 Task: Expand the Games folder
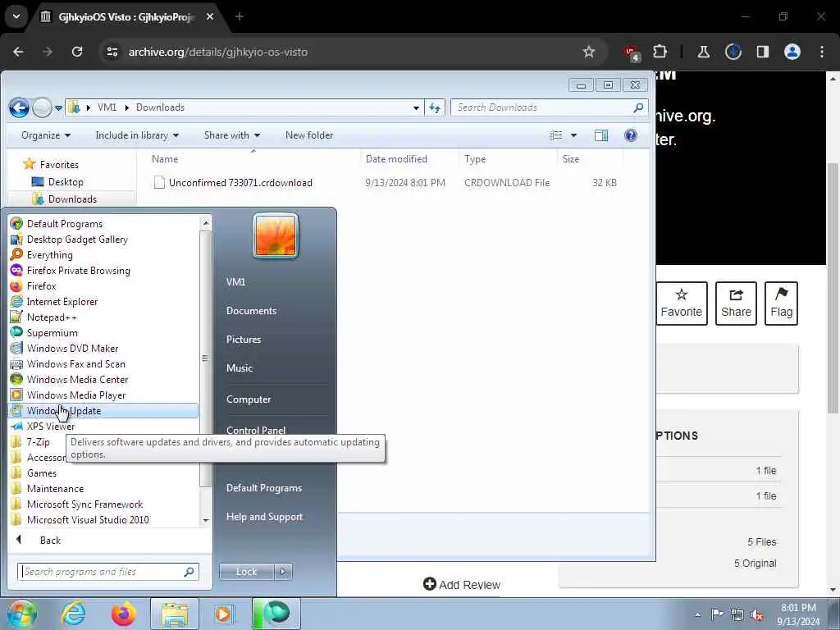tap(41, 473)
